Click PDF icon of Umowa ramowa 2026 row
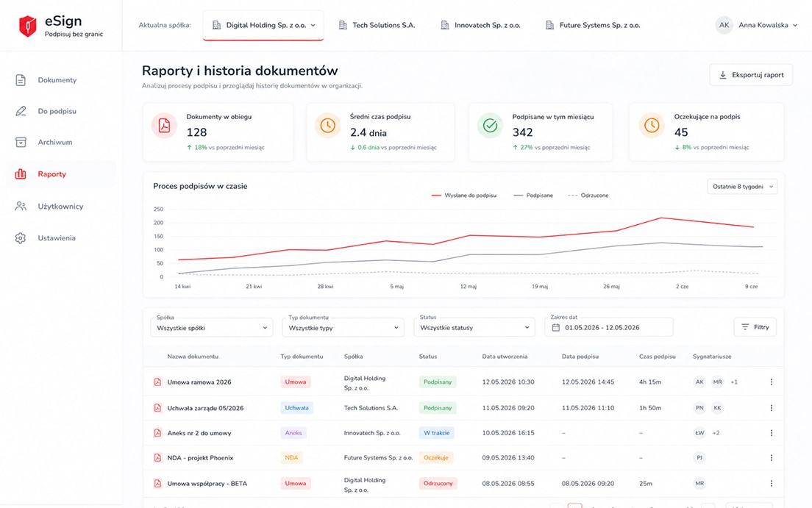This screenshot has height=508, width=812. [157, 382]
